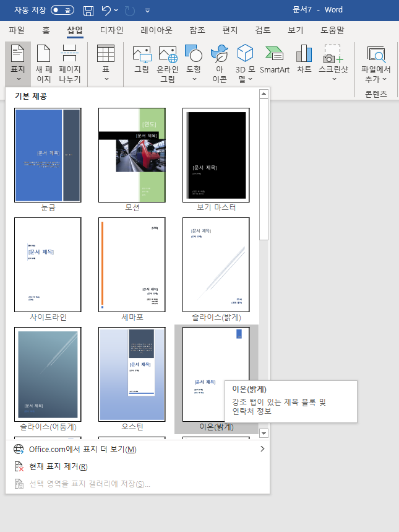Click 현재 표지 제거 menu item

click(x=137, y=466)
